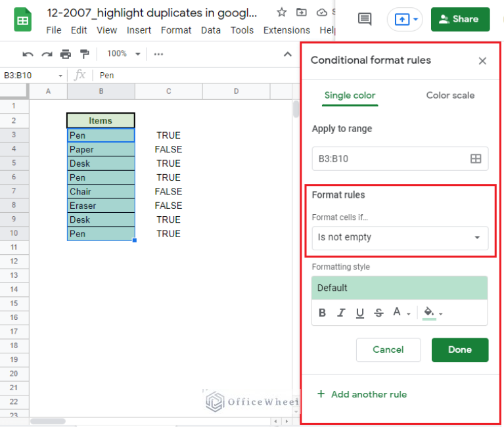This screenshot has height=427, width=504.
Task: Select the cell containing Paper
Action: [x=101, y=149]
